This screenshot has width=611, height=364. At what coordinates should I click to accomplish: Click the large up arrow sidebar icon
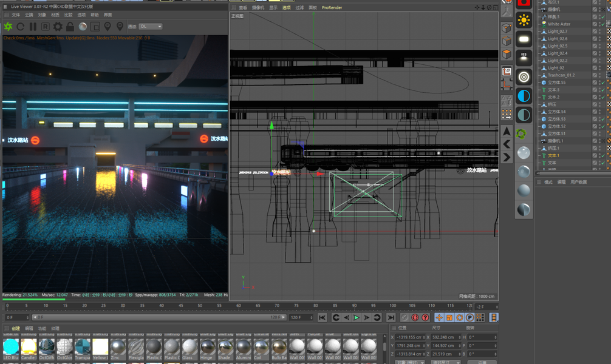point(507,131)
